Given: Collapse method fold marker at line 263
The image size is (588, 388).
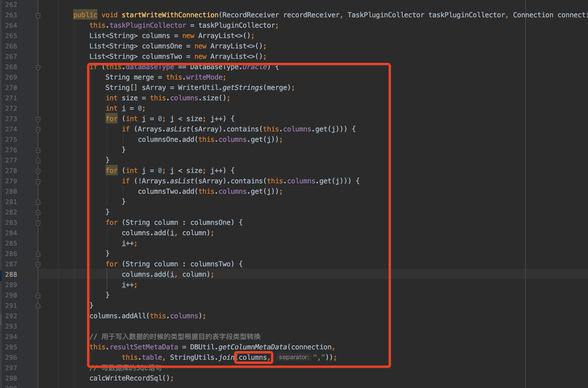Looking at the screenshot, I should [38, 15].
